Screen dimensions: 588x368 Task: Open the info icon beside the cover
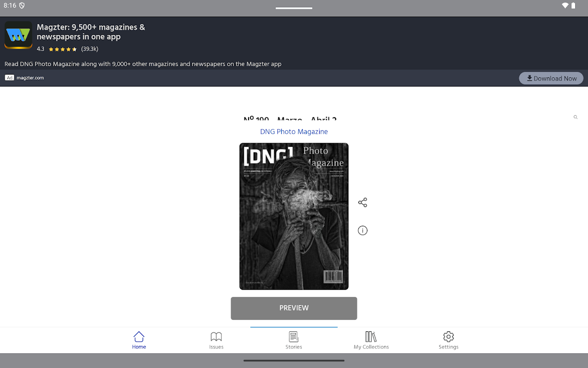pos(362,230)
